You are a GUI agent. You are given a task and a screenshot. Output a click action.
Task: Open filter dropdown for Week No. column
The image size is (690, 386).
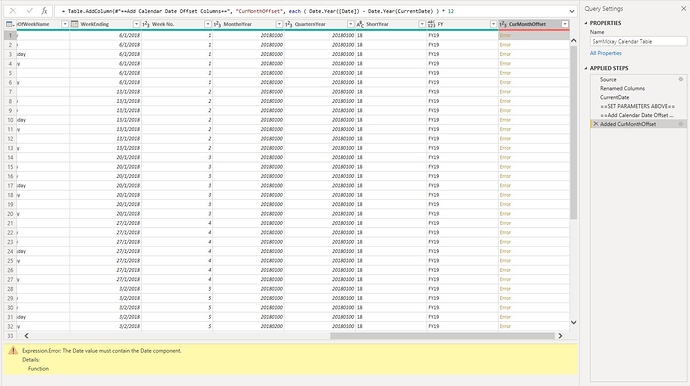pos(208,24)
